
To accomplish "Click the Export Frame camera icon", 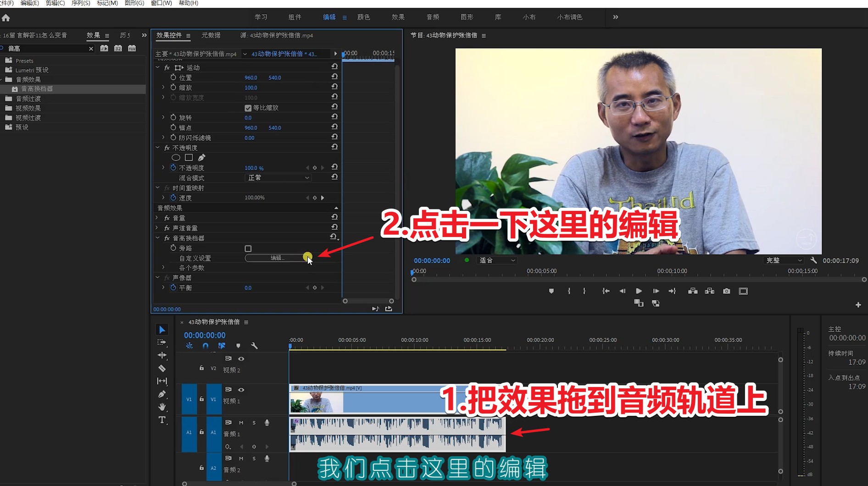I will (726, 291).
